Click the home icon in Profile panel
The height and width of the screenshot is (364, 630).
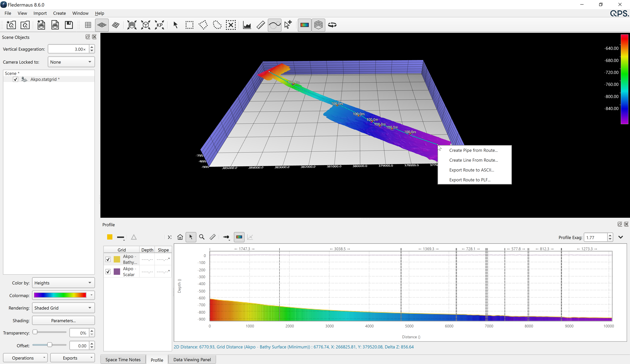[180, 237]
